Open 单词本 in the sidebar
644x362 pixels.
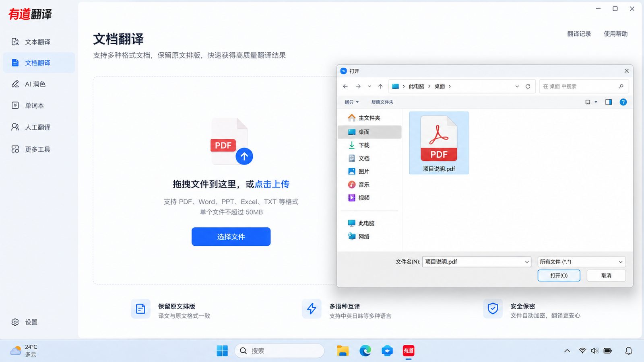[x=39, y=105]
